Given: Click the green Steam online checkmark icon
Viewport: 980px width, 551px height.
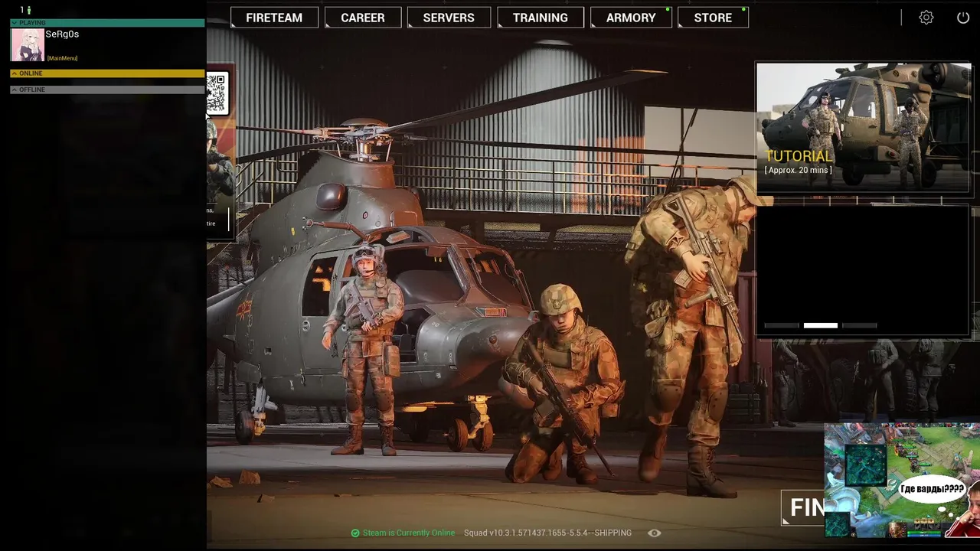Looking at the screenshot, I should (x=355, y=533).
